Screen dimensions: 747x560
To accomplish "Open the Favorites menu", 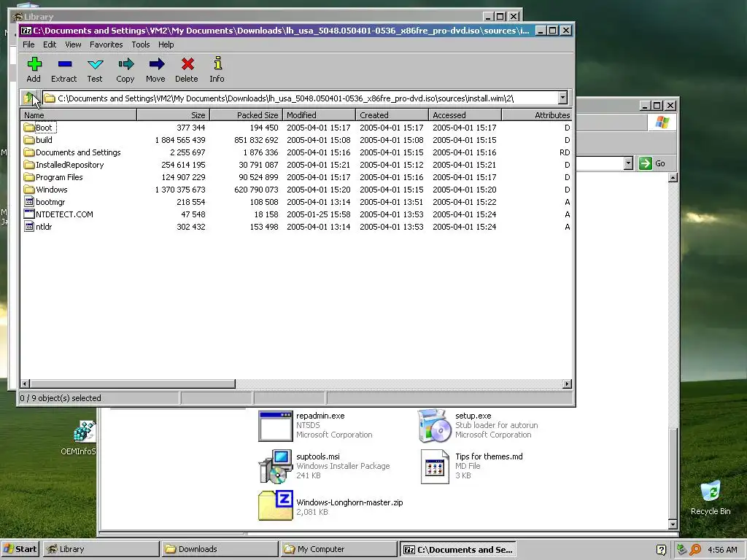I will click(x=107, y=44).
